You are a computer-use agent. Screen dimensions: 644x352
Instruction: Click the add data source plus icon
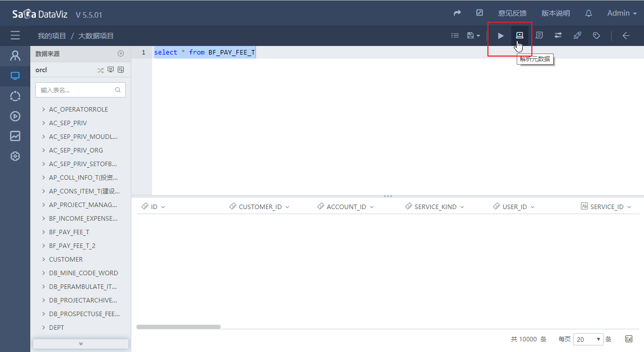121,54
